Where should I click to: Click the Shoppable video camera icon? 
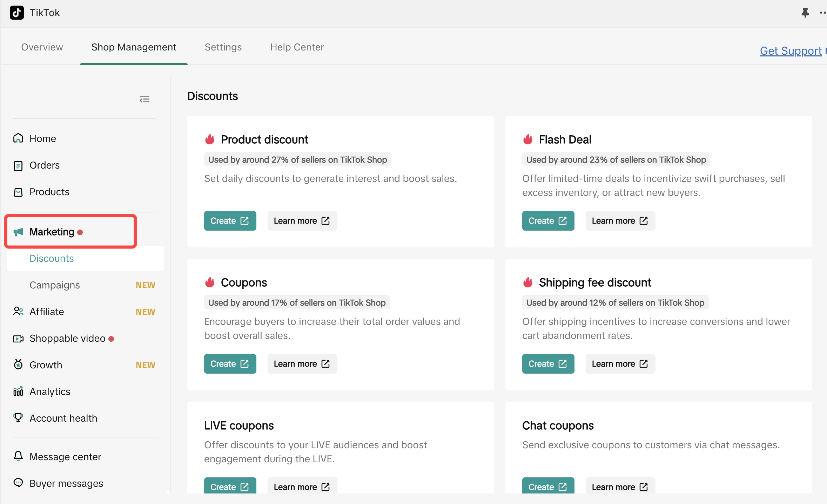pyautogui.click(x=18, y=339)
